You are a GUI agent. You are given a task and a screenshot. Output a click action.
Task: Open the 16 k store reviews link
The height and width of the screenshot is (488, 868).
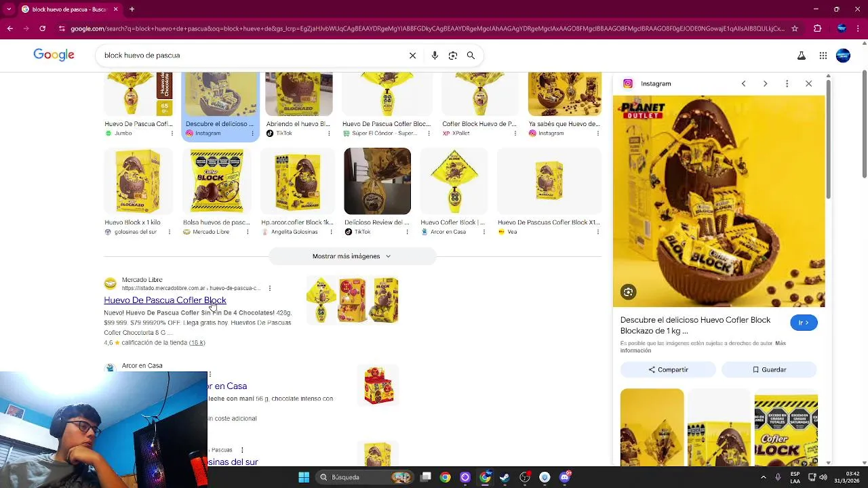click(x=197, y=343)
